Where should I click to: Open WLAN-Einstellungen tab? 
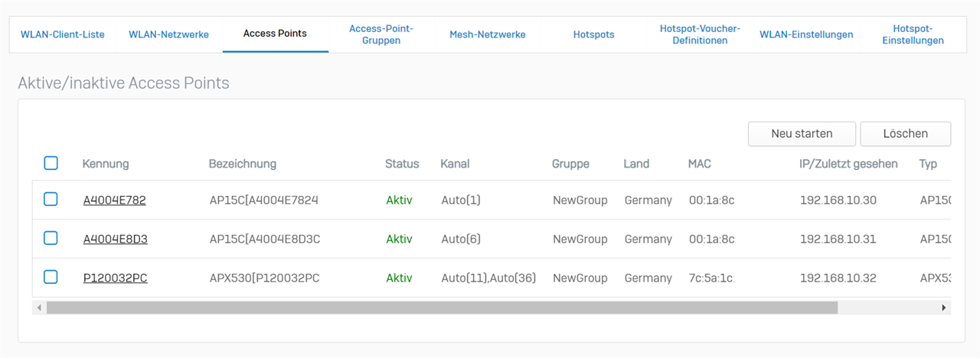tap(806, 34)
